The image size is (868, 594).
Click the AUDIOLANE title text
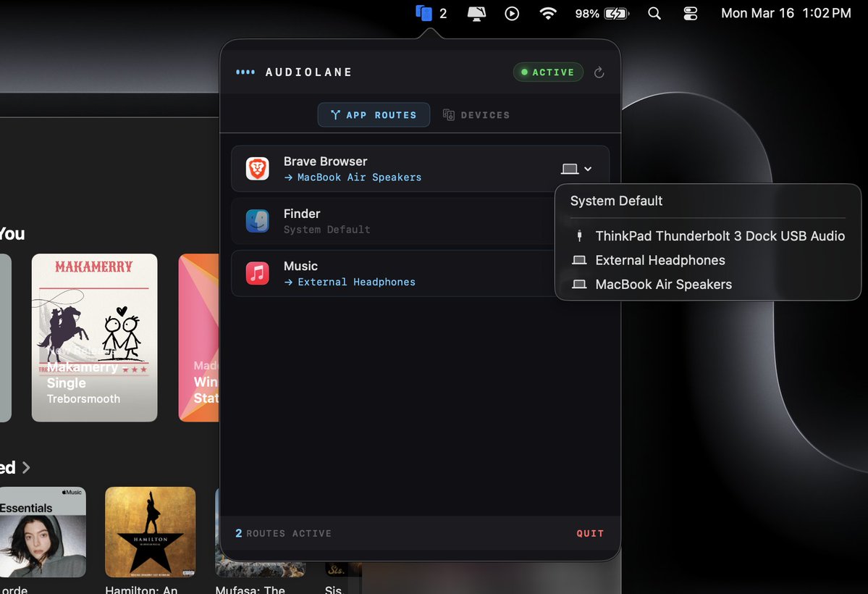point(308,72)
